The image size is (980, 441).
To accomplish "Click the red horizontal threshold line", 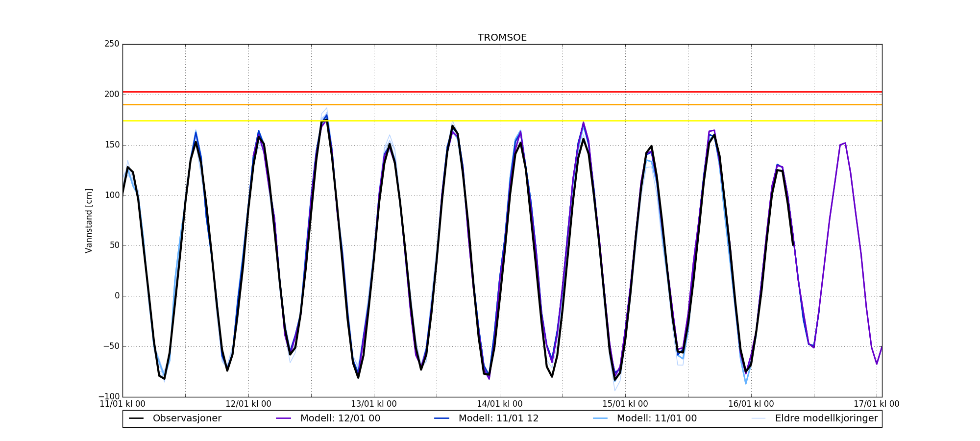I will click(502, 92).
